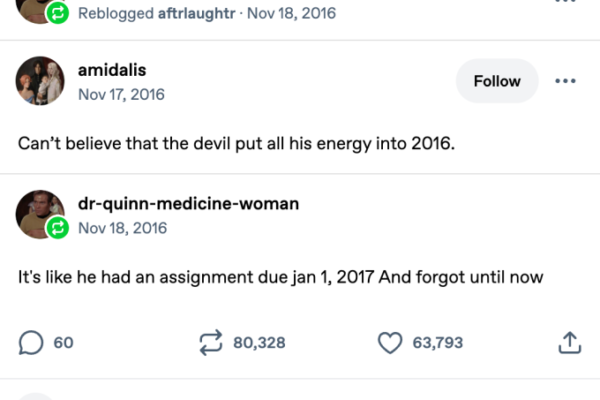This screenshot has width=600, height=400.
Task: Follow the amidalis blog
Action: (496, 81)
